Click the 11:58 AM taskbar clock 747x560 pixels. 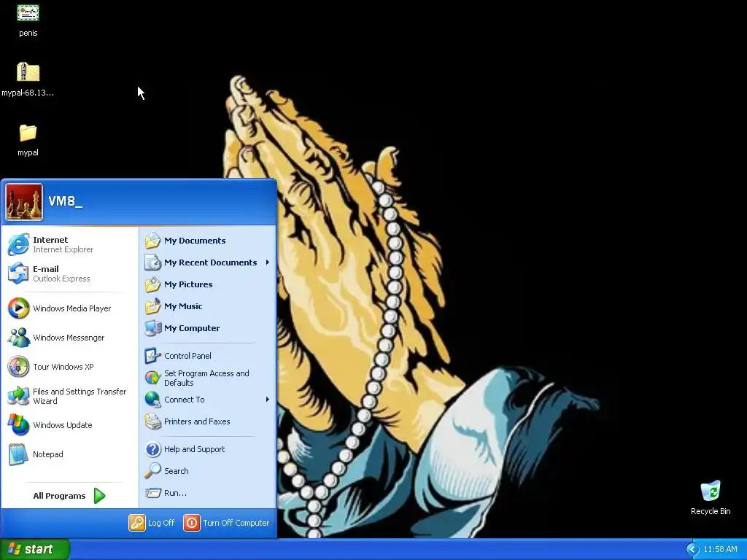720,550
